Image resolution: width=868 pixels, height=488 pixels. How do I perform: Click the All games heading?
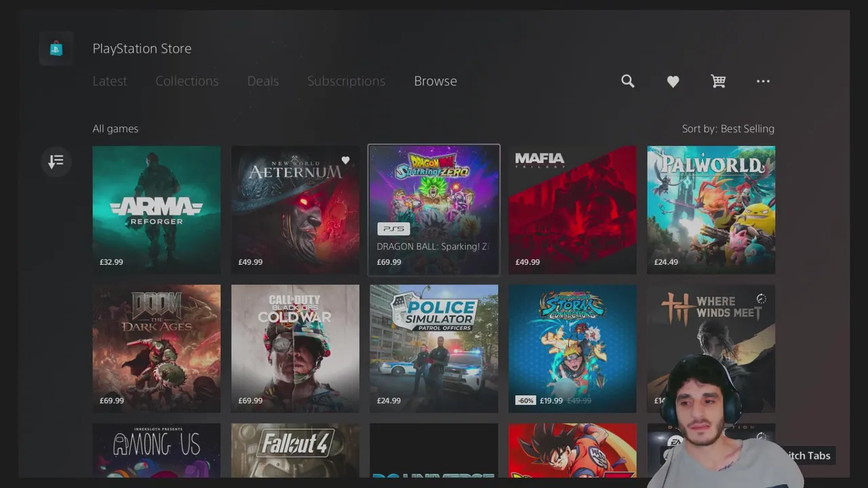[x=115, y=129]
